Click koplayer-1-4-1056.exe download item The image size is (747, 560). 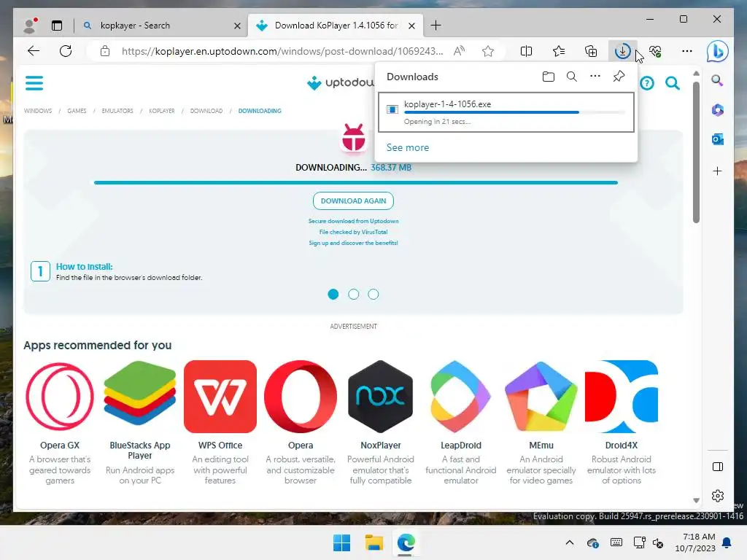[506, 112]
